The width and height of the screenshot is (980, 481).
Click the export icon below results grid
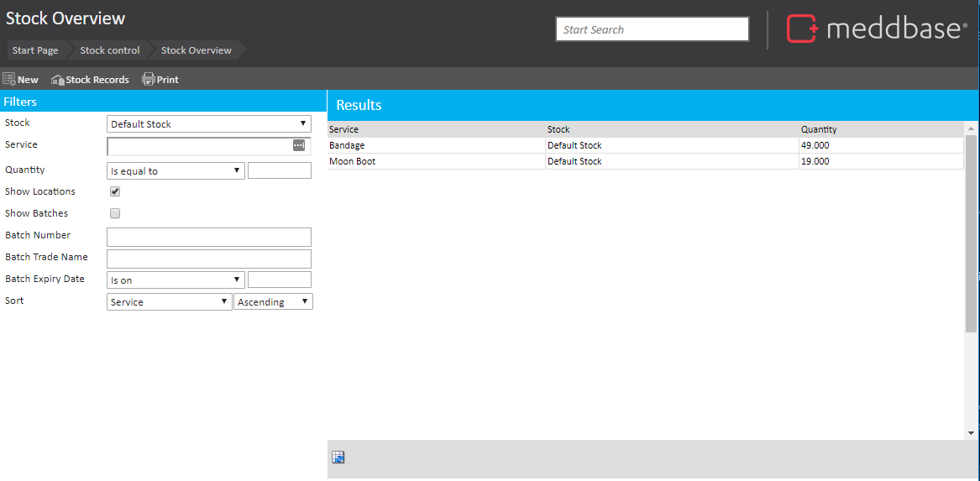point(338,457)
